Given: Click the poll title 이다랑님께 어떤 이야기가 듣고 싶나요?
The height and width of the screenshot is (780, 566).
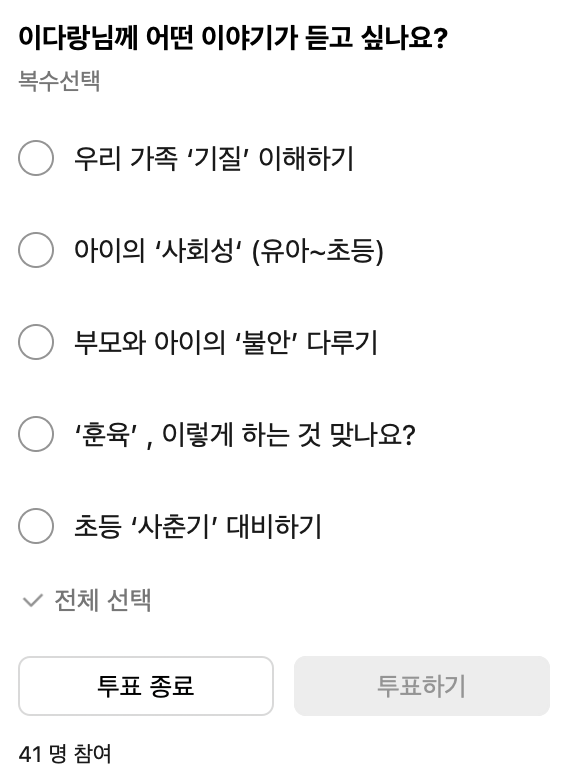Looking at the screenshot, I should coord(233,38).
